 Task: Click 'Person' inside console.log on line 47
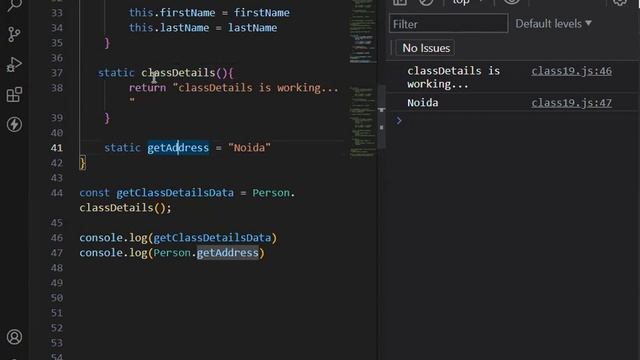click(x=172, y=253)
